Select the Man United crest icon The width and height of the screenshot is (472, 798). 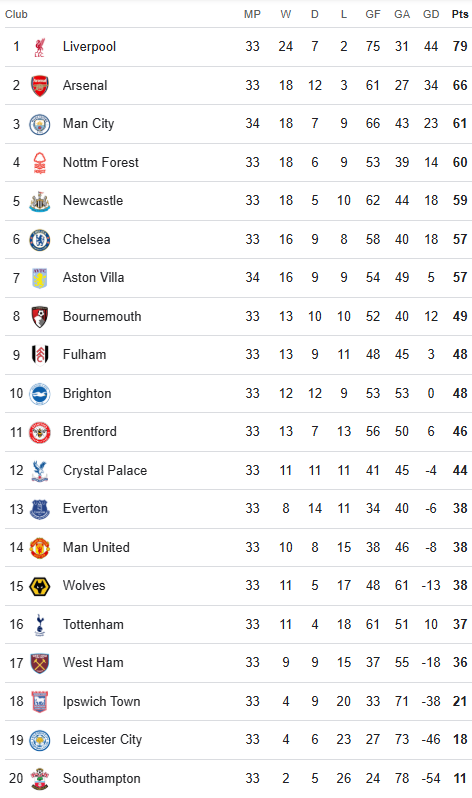[40, 548]
